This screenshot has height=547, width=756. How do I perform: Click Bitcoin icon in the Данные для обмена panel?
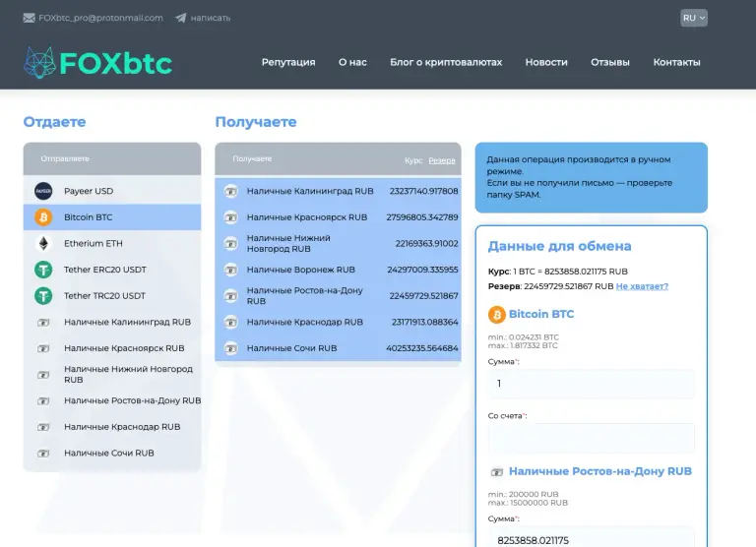coord(496,315)
